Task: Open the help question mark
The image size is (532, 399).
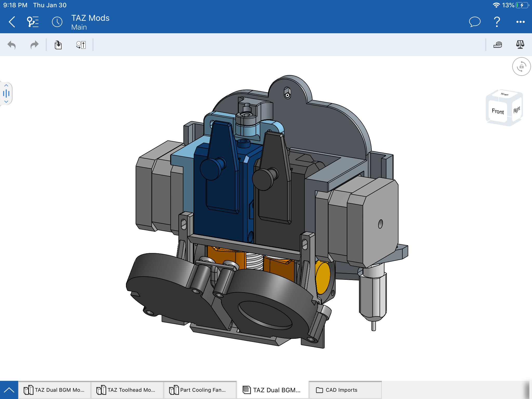Action: (x=497, y=22)
